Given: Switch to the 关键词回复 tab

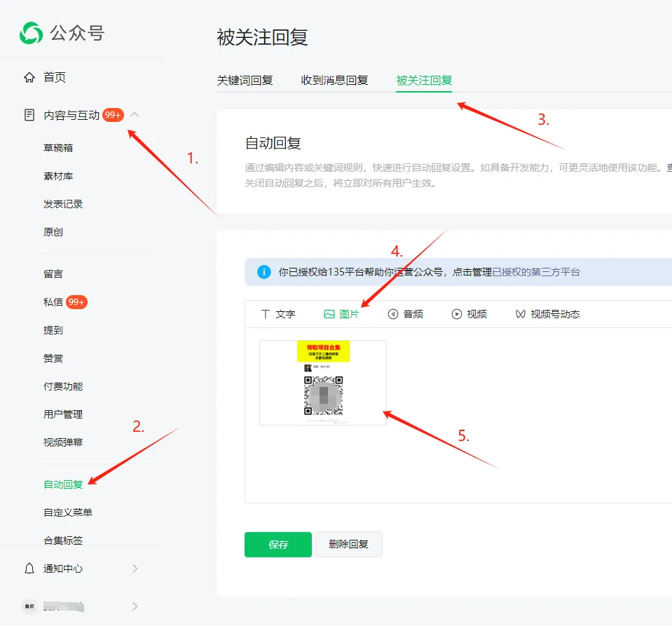Looking at the screenshot, I should point(245,80).
